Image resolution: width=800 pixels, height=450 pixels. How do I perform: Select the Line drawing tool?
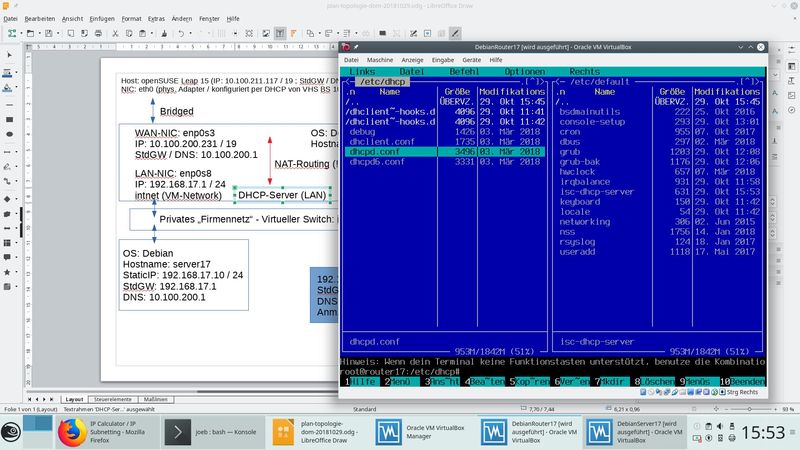[9, 105]
